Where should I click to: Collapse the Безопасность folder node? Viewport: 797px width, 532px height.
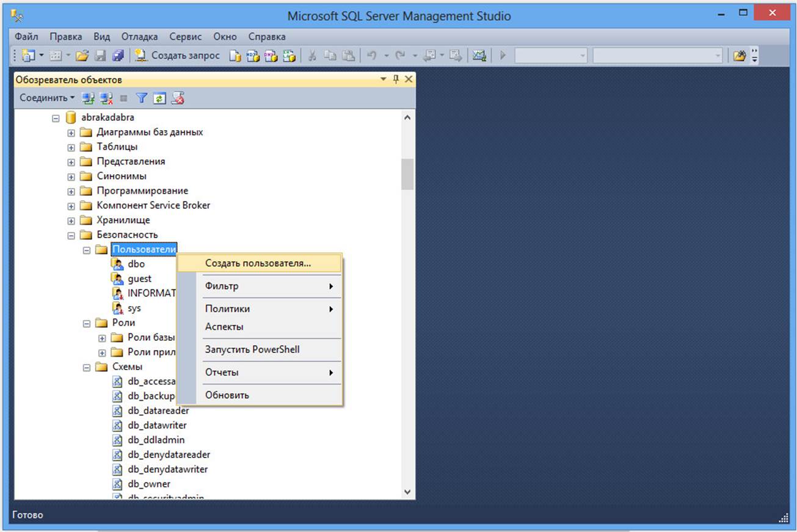coord(71,235)
